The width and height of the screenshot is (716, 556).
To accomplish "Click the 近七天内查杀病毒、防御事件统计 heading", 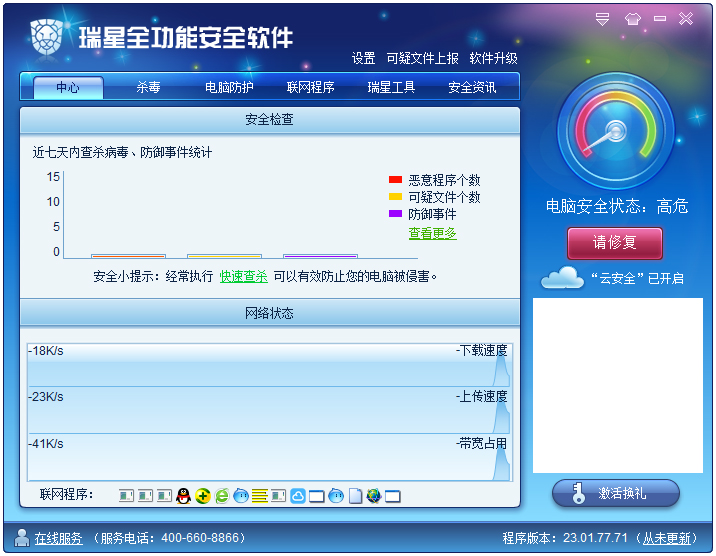I will [x=122, y=152].
